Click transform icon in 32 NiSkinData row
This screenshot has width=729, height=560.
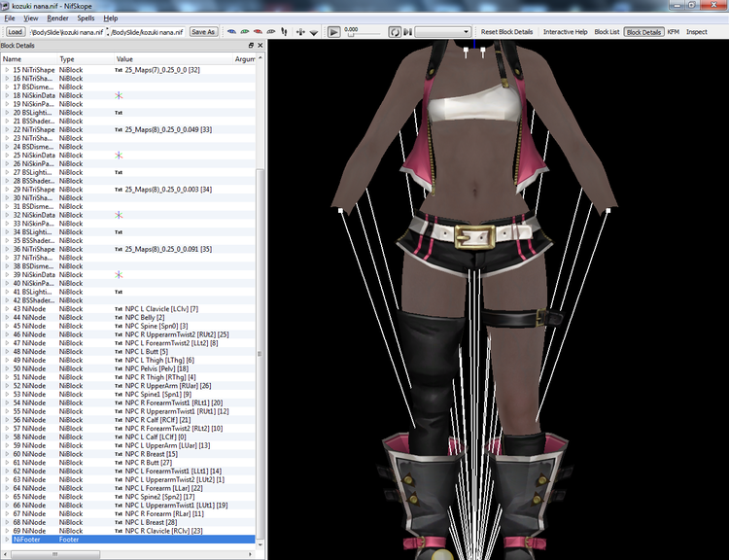pos(119,215)
